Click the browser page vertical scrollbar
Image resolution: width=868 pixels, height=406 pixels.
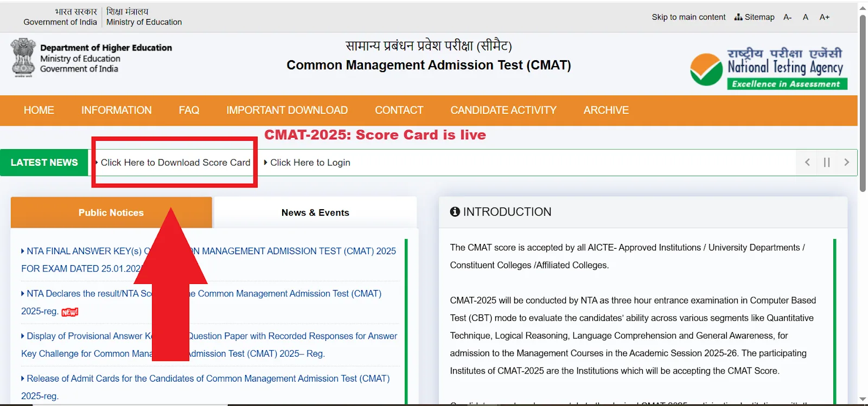click(863, 103)
